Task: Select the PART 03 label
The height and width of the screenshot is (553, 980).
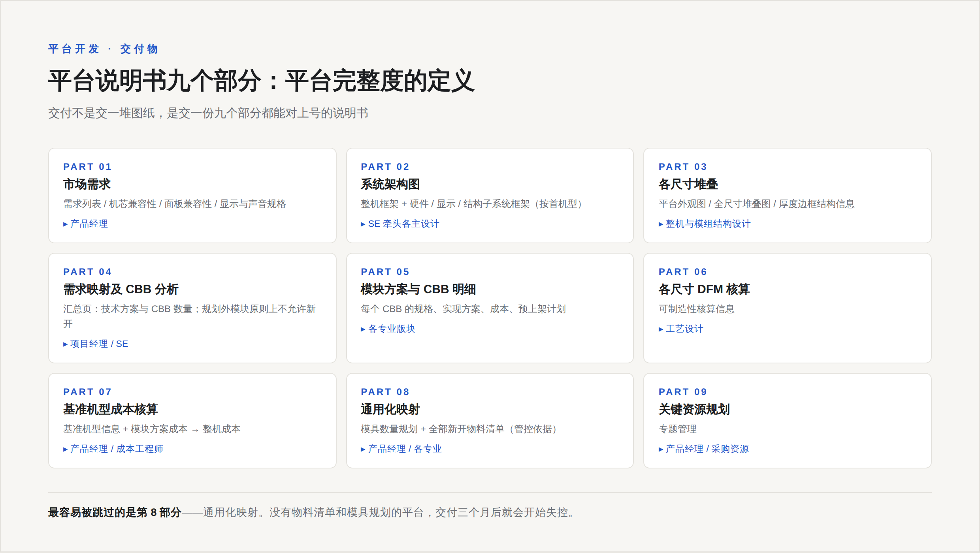Action: pos(683,167)
